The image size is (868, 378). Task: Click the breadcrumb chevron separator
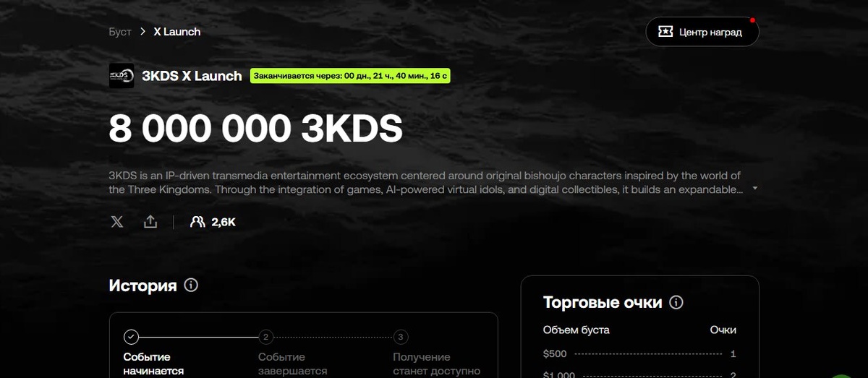click(143, 32)
